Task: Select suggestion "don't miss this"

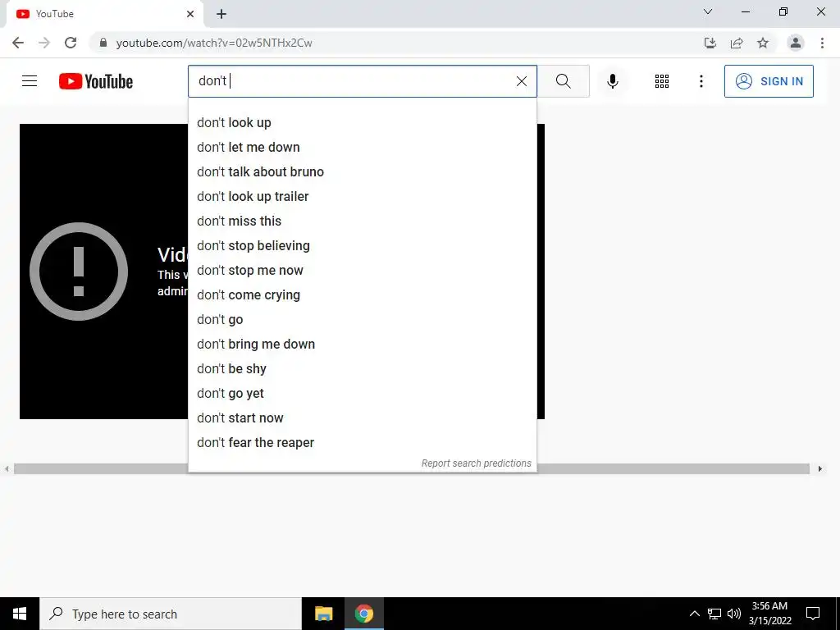Action: 362,221
